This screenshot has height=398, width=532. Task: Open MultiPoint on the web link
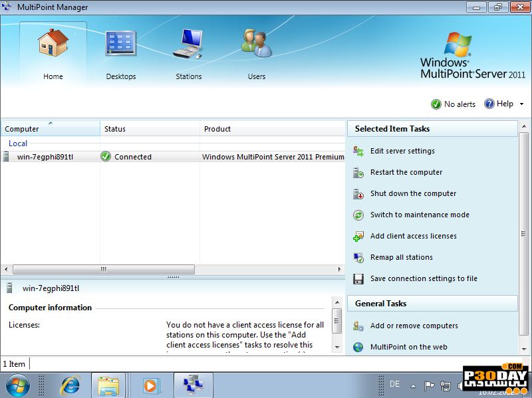point(408,347)
